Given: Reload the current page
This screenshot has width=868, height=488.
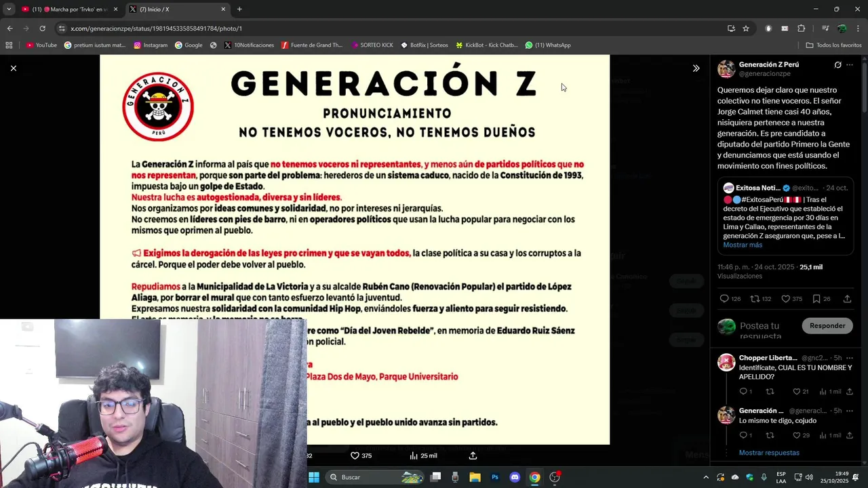Looking at the screenshot, I should (x=42, y=28).
